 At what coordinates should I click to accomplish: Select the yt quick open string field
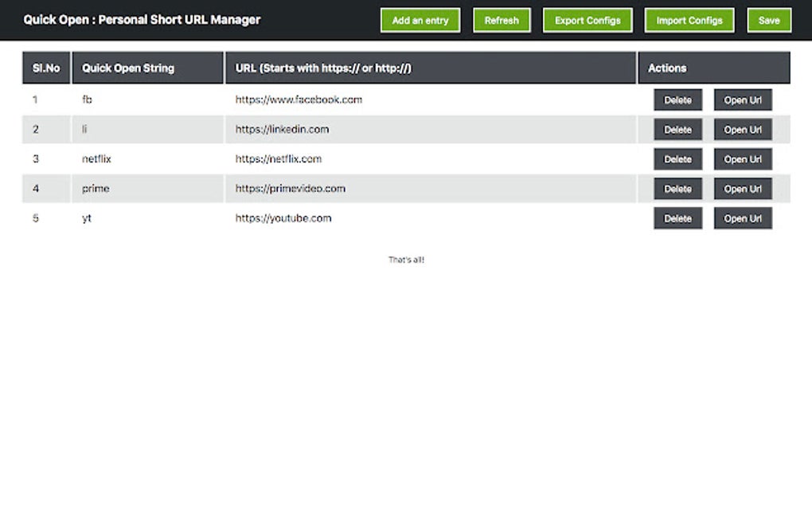pyautogui.click(x=147, y=218)
